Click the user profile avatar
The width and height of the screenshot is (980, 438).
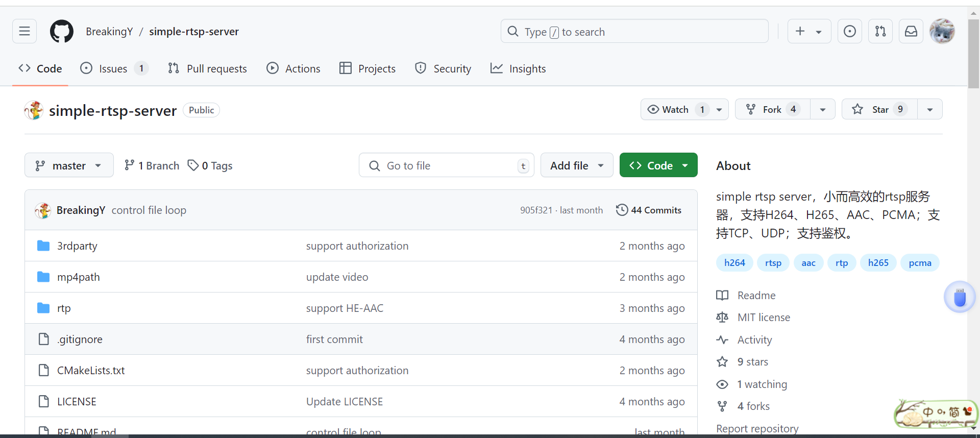[x=942, y=32]
